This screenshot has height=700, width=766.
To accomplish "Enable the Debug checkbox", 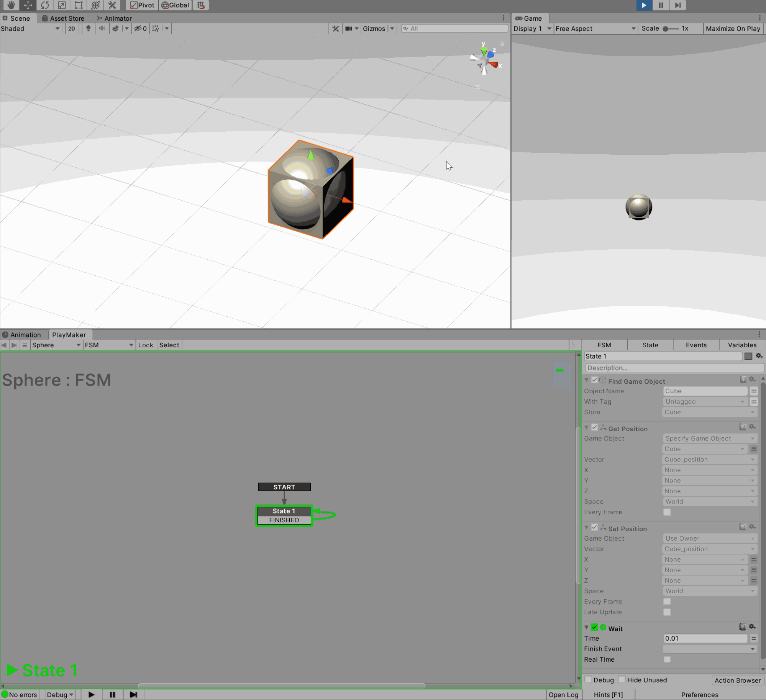I will click(x=588, y=680).
